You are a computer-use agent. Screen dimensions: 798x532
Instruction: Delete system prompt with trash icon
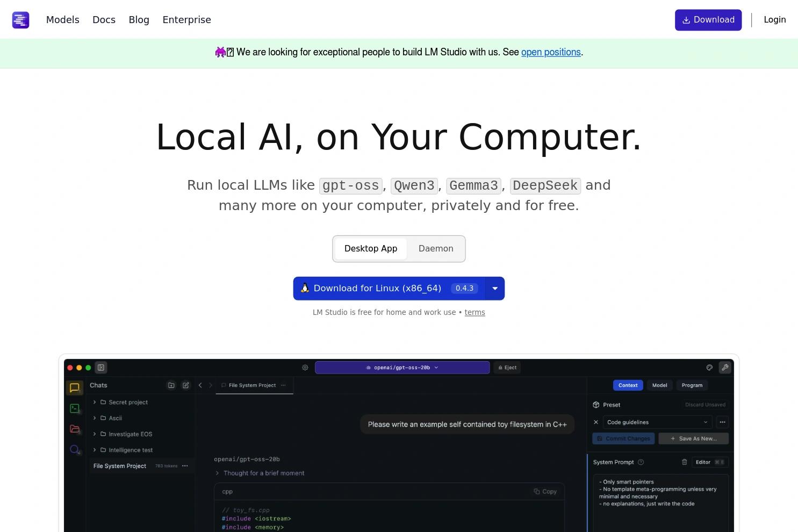[x=685, y=462]
